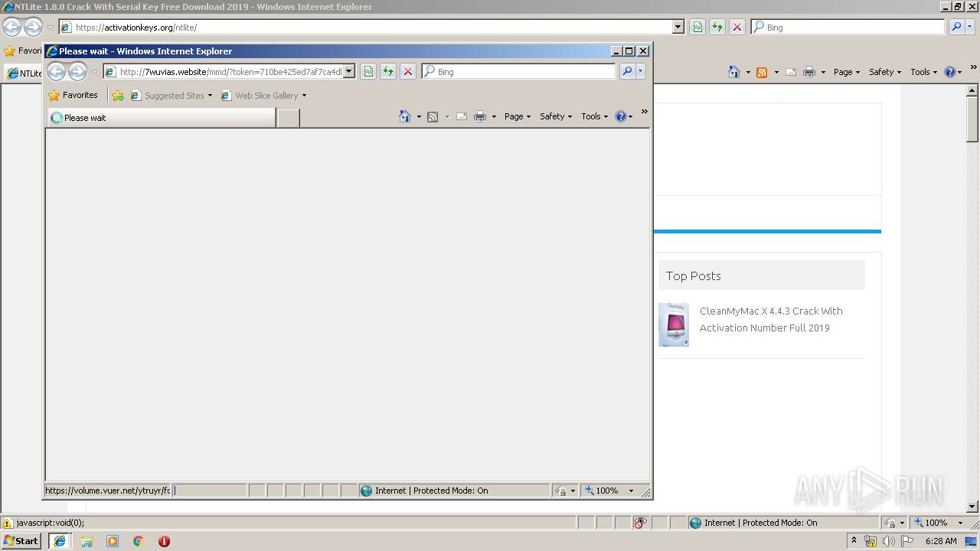Click Home icon in popup command bar
The height and width of the screenshot is (551, 980).
coord(405,116)
